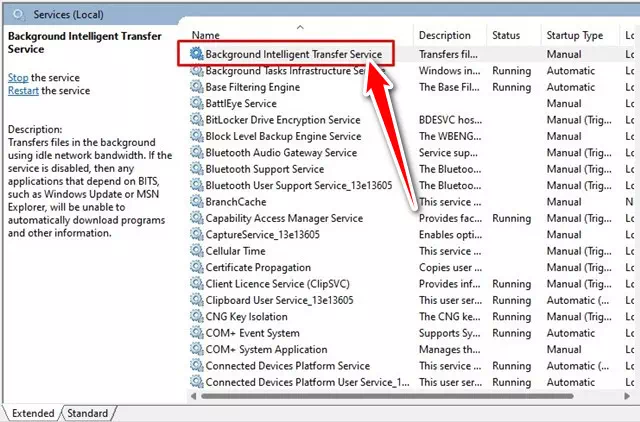Click gear icon beside COM+ System Application
640x422 pixels.
[x=196, y=349]
